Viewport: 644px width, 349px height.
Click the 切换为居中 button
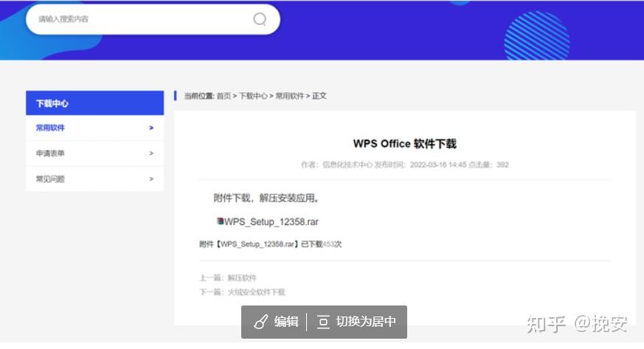click(356, 322)
